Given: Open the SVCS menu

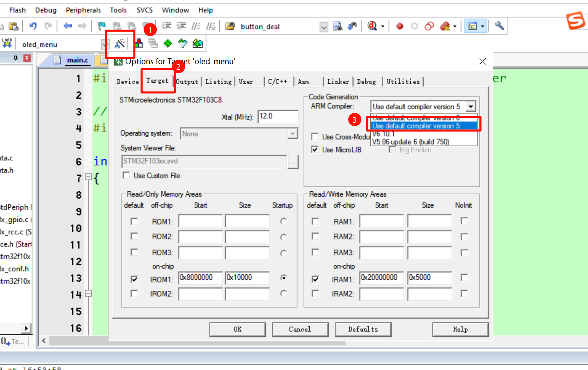Looking at the screenshot, I should point(145,10).
